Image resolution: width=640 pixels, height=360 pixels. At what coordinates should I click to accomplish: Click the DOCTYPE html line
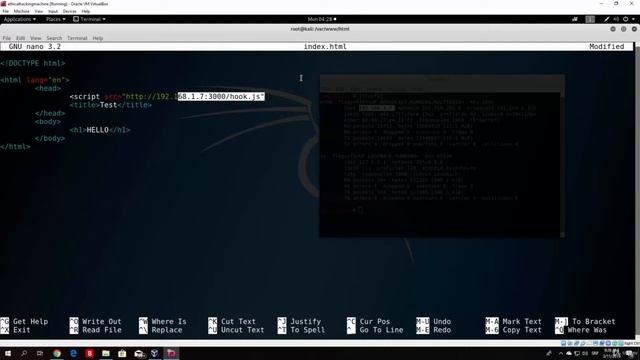(33, 63)
